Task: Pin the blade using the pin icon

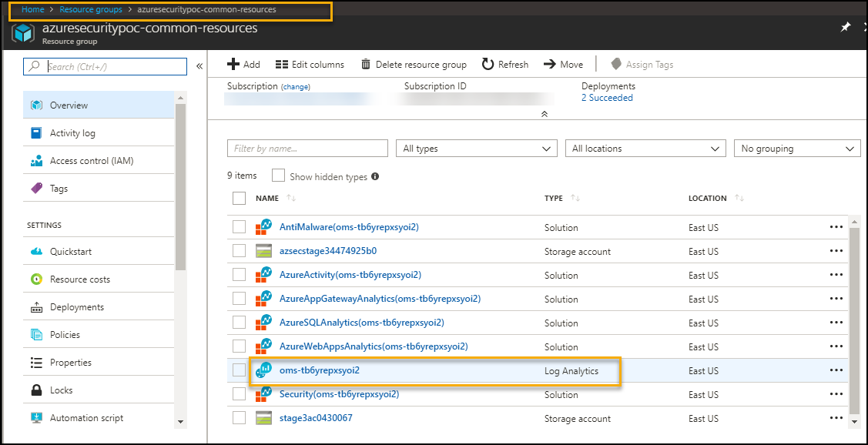Action: point(846,27)
